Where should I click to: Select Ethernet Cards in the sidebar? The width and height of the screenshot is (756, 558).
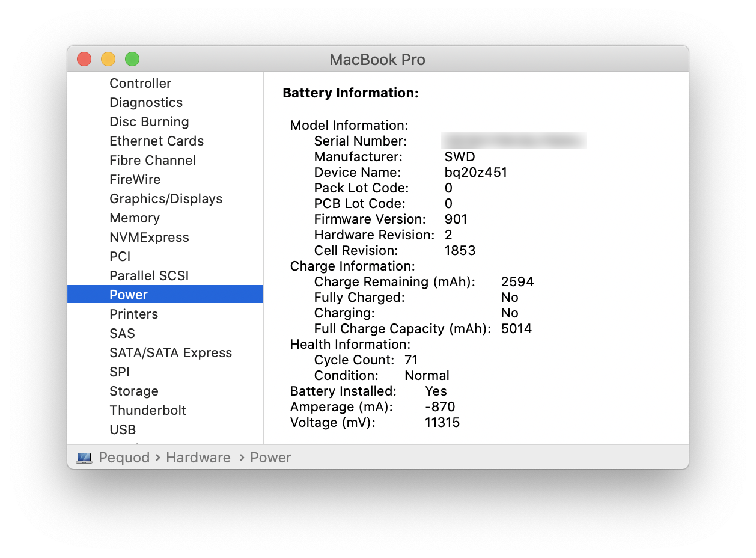click(x=165, y=141)
